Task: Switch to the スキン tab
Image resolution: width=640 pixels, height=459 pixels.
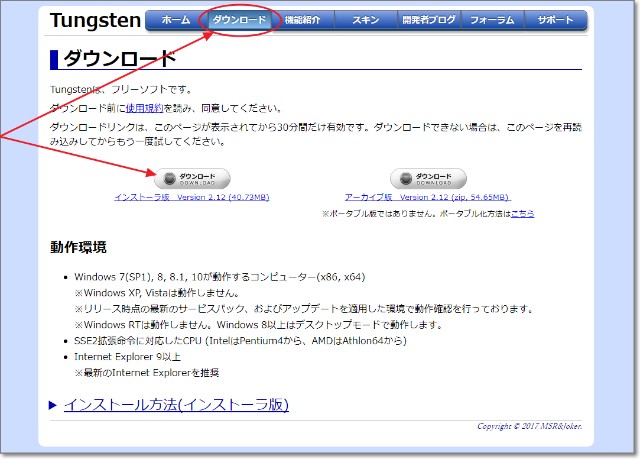Action: [365, 20]
